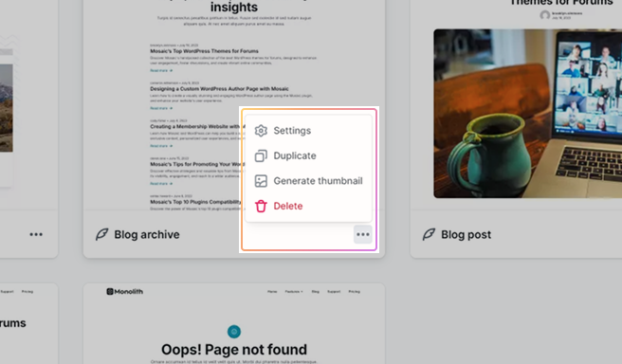Click the Mosaic's Top 10 Plugins post title

195,202
